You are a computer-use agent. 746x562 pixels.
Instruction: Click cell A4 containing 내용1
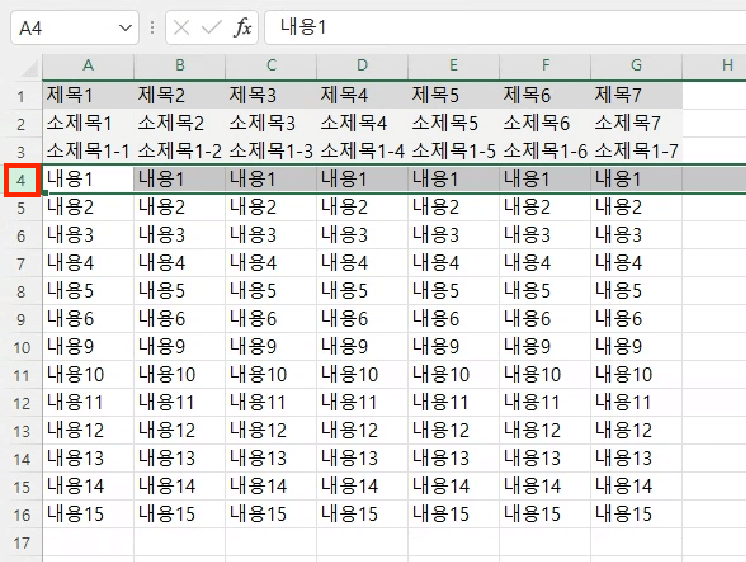point(88,179)
